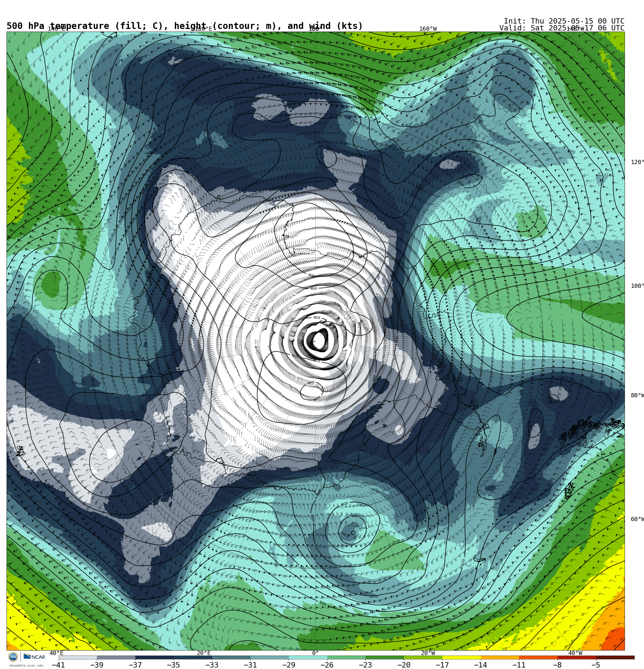The height and width of the screenshot is (669, 644).
Task: Click the 100° longitude label on right edge
Action: pyautogui.click(x=637, y=286)
